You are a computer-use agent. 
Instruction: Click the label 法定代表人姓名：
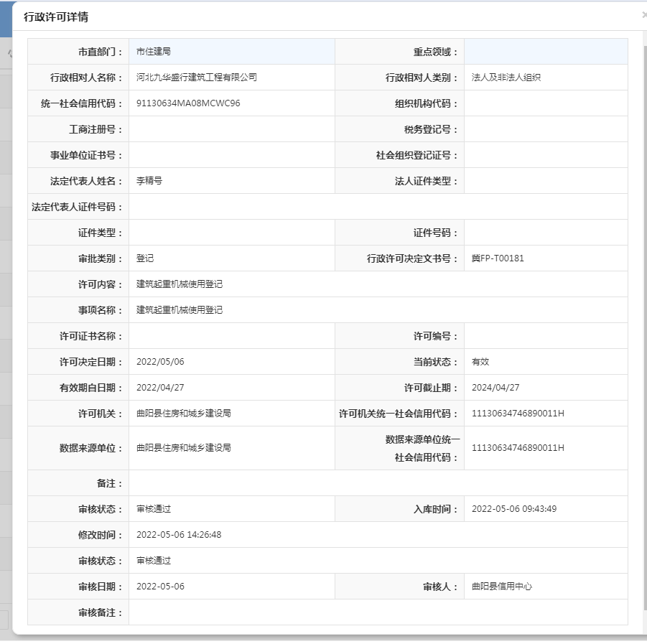(87, 181)
